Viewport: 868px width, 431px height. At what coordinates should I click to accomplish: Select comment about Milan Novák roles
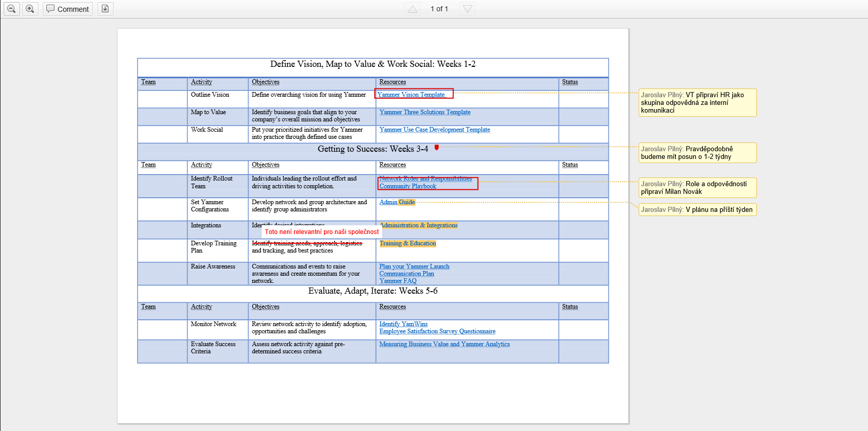point(697,188)
